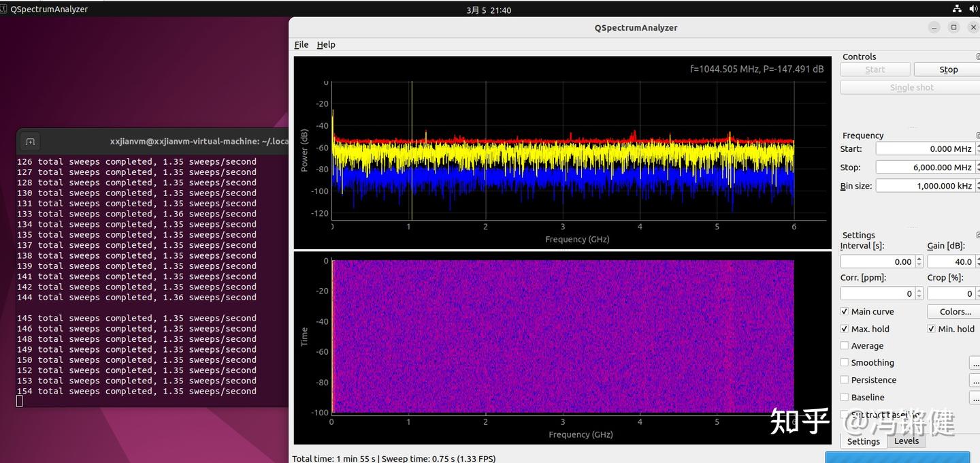Open a new tab in the terminal
980x463 pixels.
pos(30,142)
